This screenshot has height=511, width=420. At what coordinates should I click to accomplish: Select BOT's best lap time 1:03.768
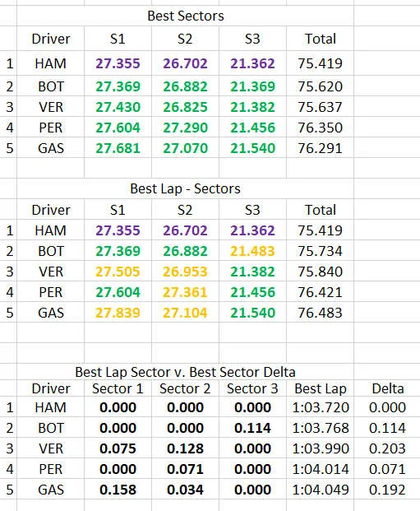[321, 428]
